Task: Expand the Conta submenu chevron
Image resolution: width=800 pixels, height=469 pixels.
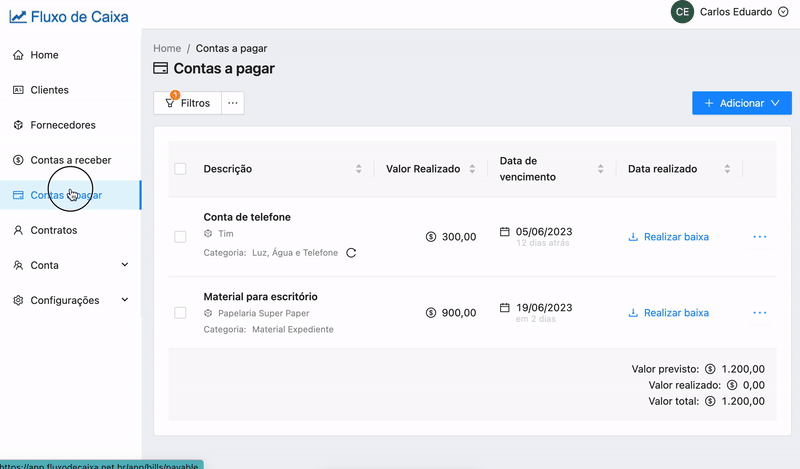Action: pos(125,264)
